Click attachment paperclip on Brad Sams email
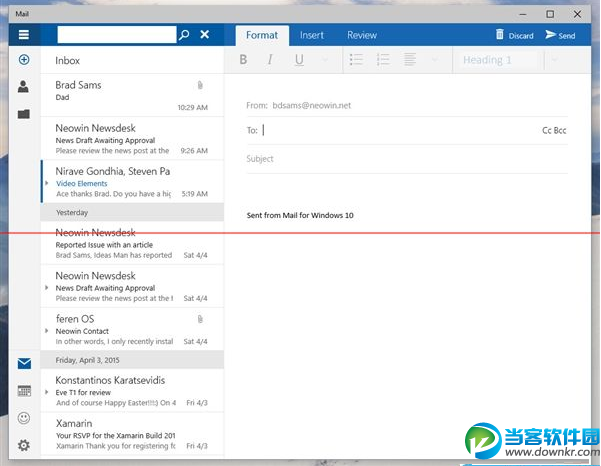 point(200,85)
